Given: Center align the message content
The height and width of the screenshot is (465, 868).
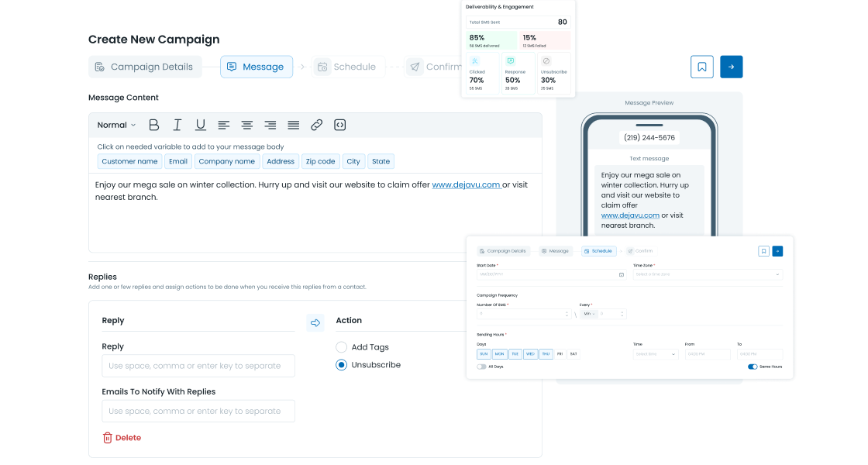Looking at the screenshot, I should click(x=246, y=125).
